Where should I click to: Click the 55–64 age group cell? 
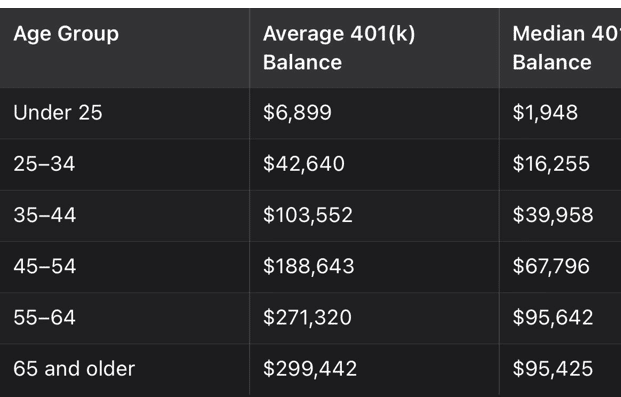click(x=44, y=317)
